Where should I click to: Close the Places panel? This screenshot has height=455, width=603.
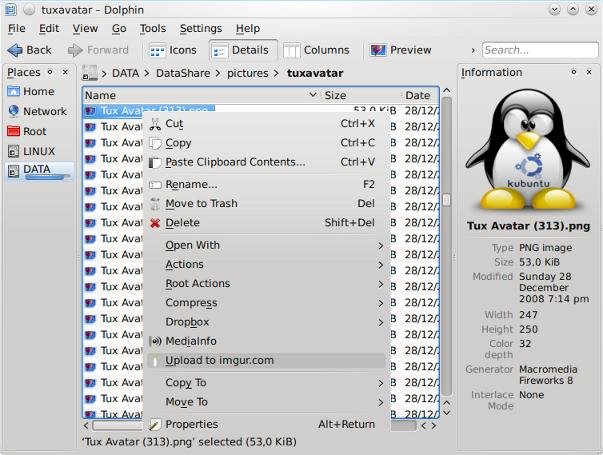point(65,72)
